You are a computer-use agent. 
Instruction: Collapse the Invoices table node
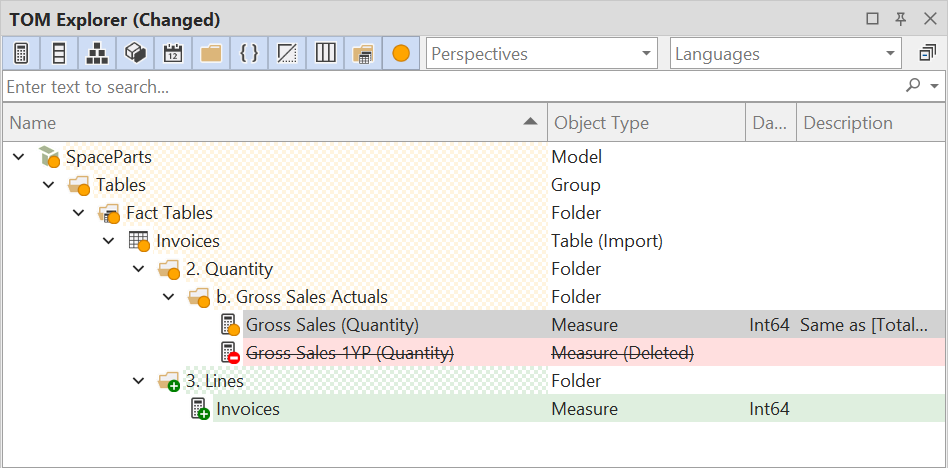pyautogui.click(x=109, y=241)
